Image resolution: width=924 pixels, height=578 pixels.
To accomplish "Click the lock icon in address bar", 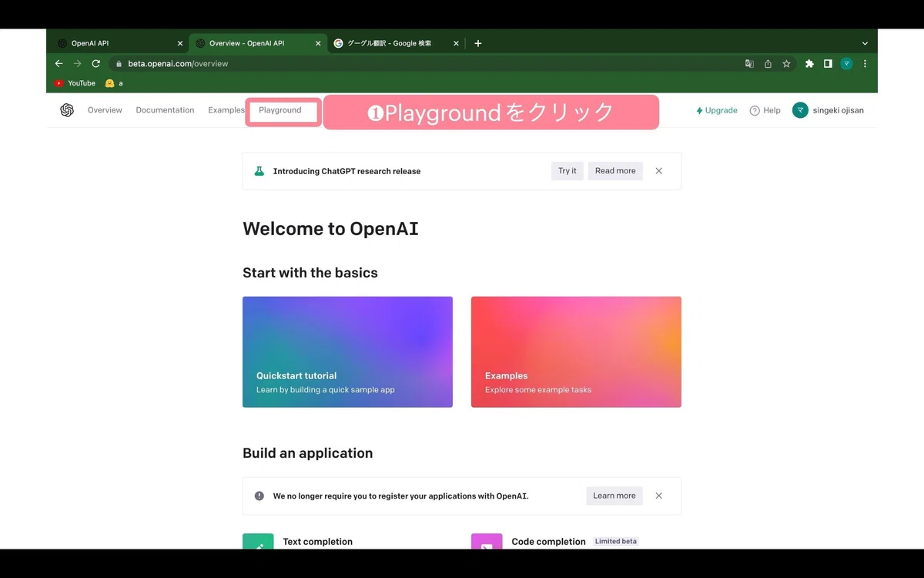I will (119, 64).
